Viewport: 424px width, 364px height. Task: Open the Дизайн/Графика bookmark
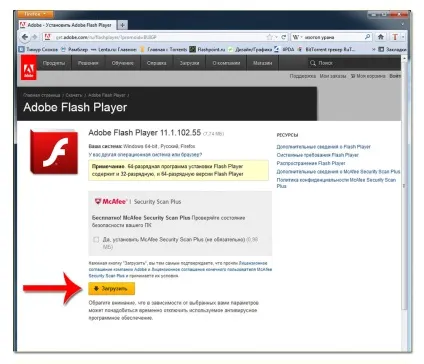coord(250,49)
